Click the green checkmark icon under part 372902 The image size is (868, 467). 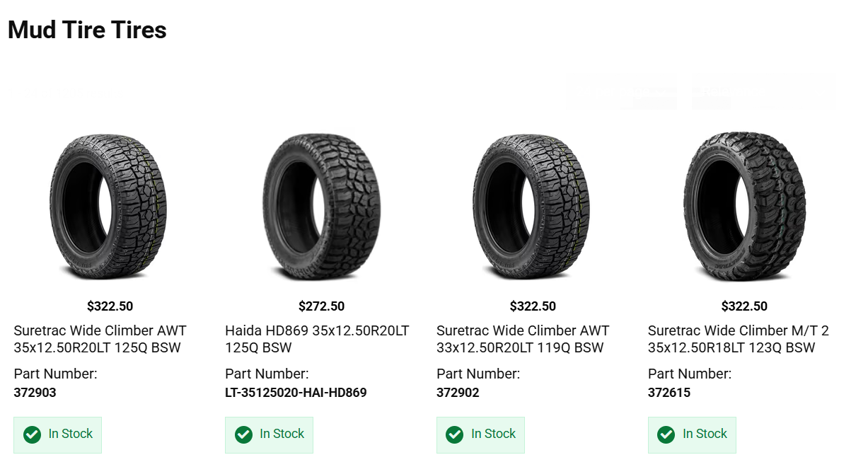pos(455,434)
